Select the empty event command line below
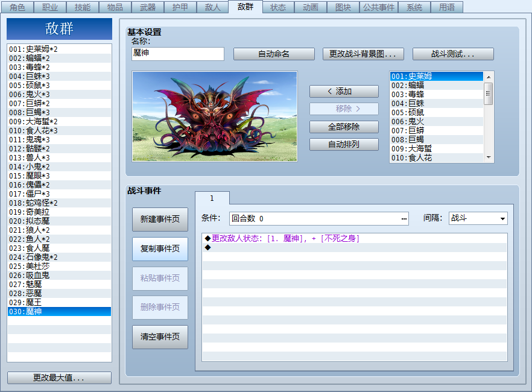The image size is (532, 392). point(355,247)
